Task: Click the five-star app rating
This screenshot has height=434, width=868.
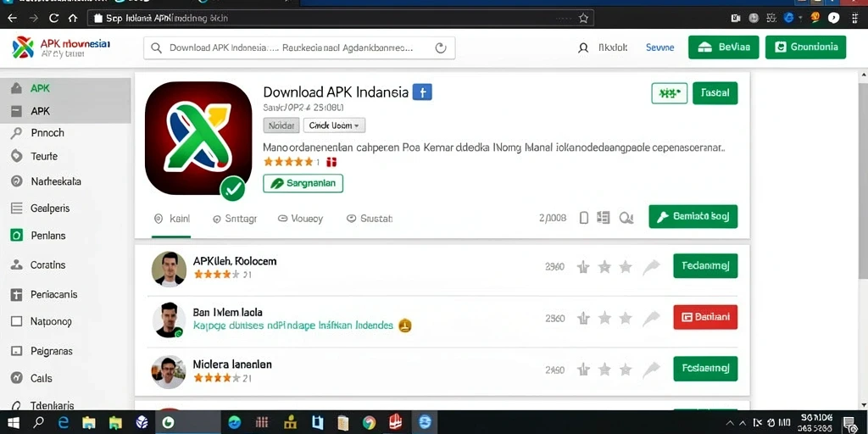Action: pyautogui.click(x=288, y=162)
